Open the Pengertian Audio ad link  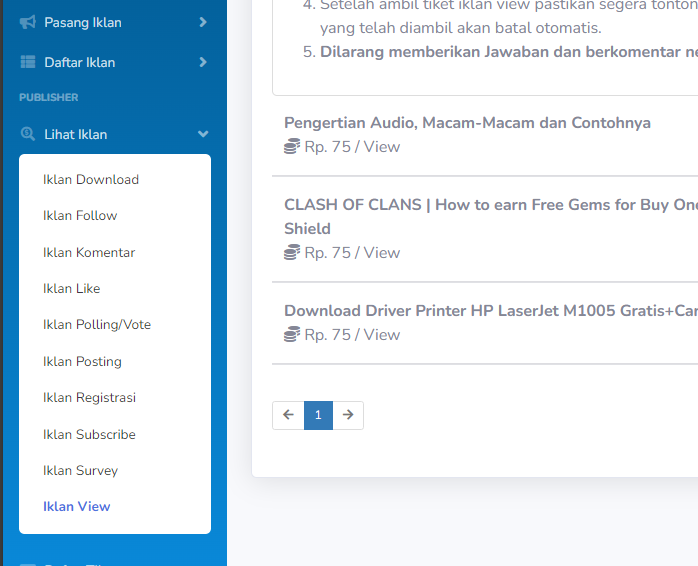(467, 123)
